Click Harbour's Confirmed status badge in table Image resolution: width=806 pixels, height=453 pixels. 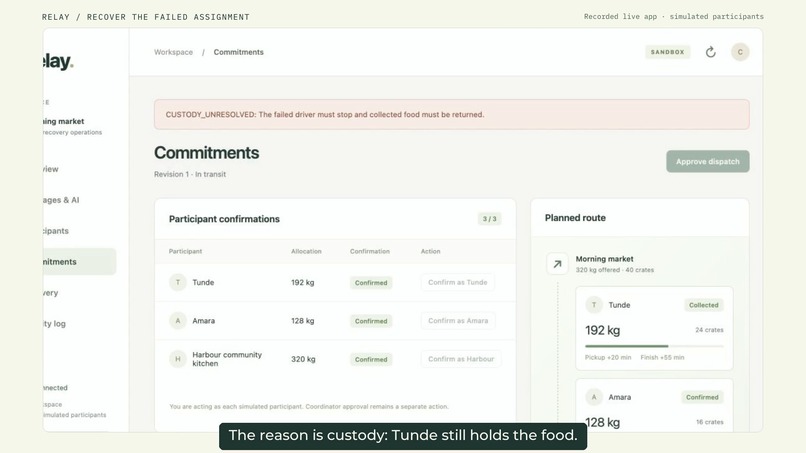click(371, 359)
